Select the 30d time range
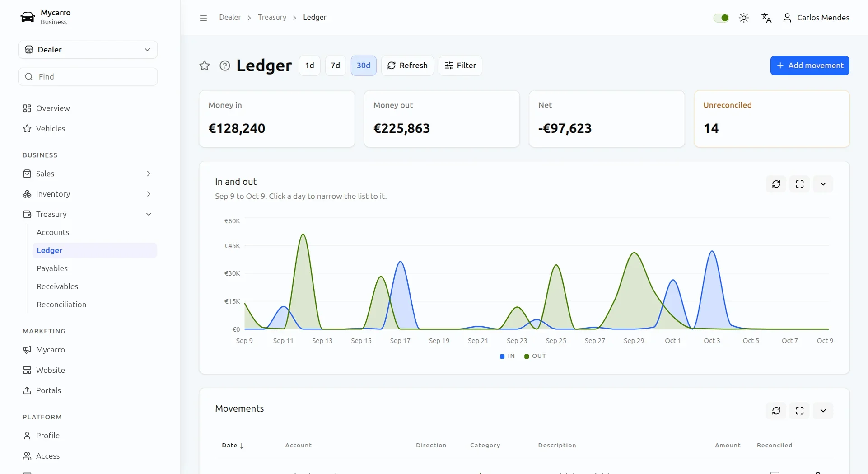This screenshot has height=474, width=868. coord(364,66)
